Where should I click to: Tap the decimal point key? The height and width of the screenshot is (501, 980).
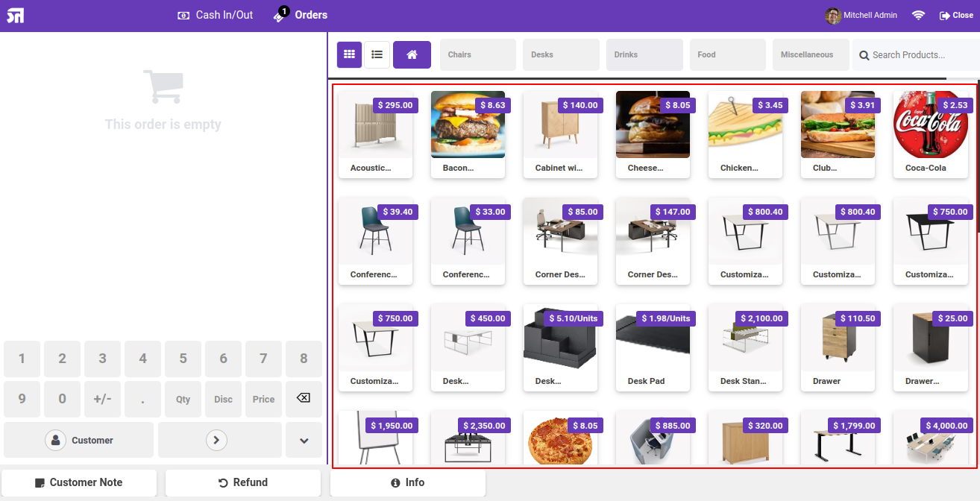pyautogui.click(x=143, y=400)
